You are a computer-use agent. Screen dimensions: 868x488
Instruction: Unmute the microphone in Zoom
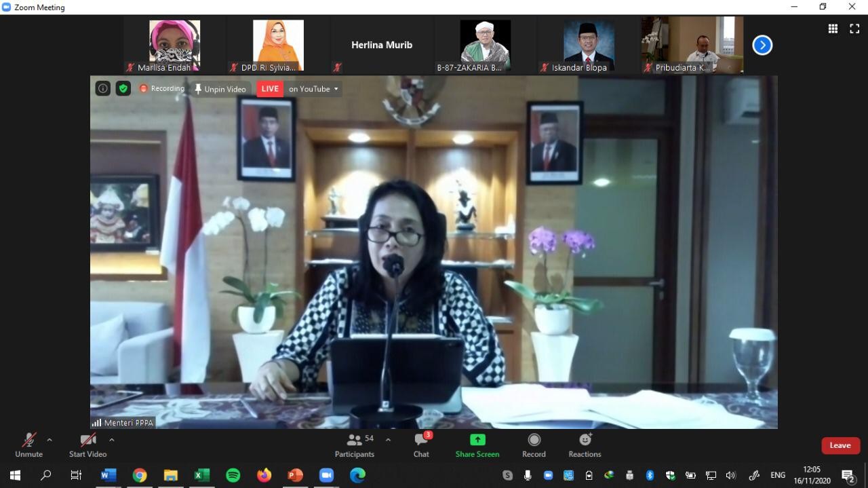[x=28, y=445]
